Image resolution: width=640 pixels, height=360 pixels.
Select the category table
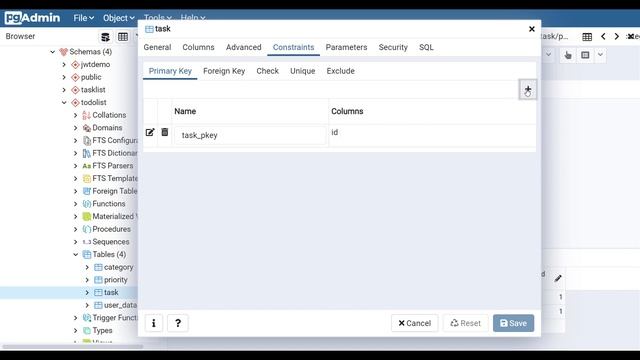tap(118, 267)
